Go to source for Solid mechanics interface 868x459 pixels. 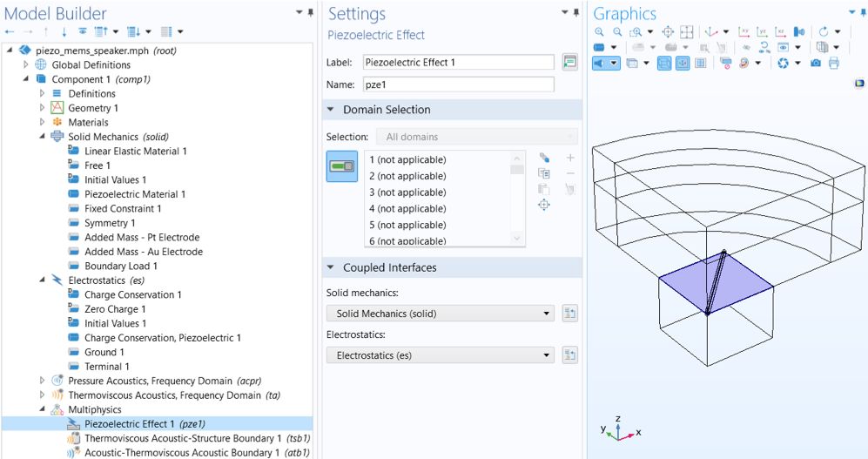(x=570, y=314)
